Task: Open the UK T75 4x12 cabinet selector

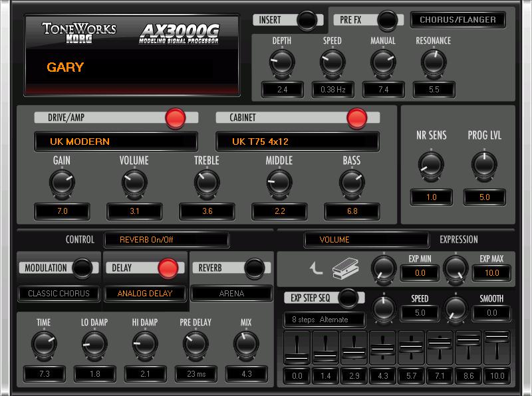Action: 297,142
